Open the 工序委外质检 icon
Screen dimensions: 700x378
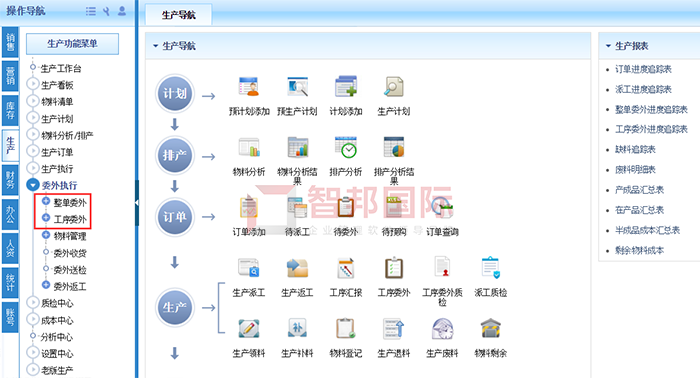click(x=442, y=267)
